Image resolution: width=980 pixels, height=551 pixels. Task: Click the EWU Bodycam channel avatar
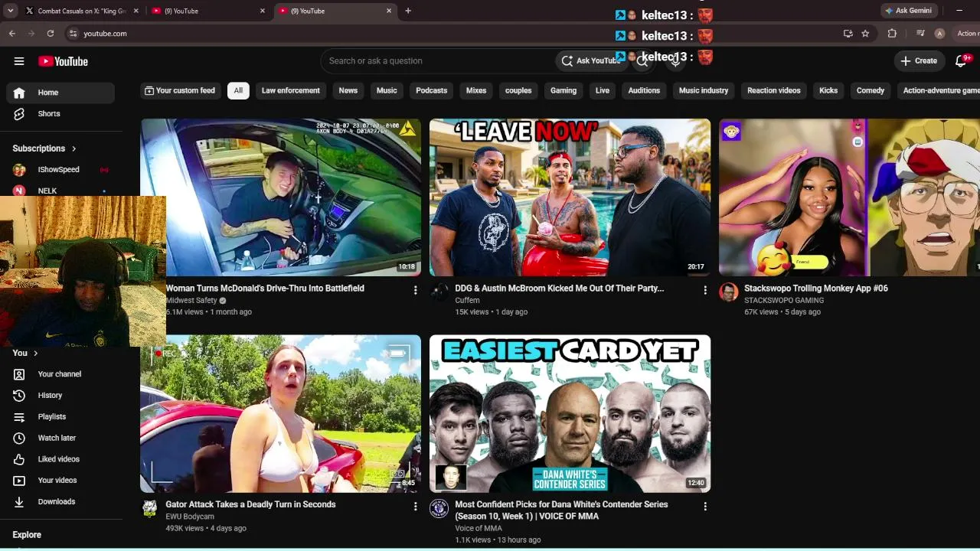pyautogui.click(x=150, y=508)
